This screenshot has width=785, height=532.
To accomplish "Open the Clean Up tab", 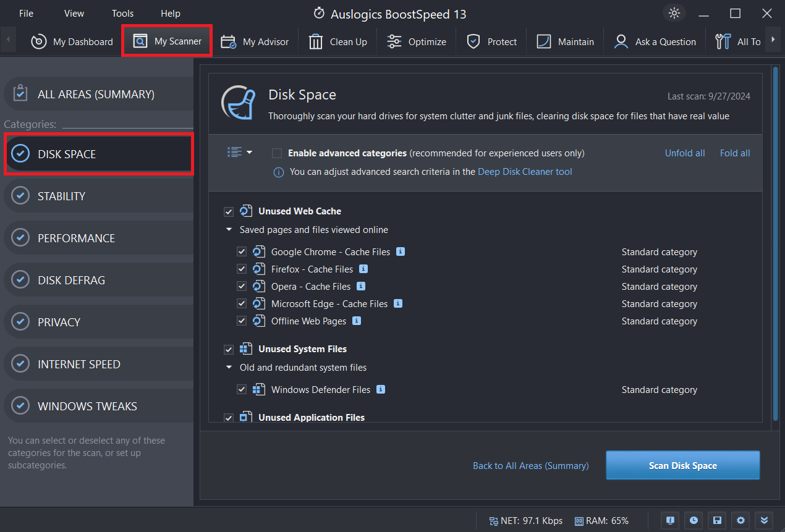I will 337,41.
